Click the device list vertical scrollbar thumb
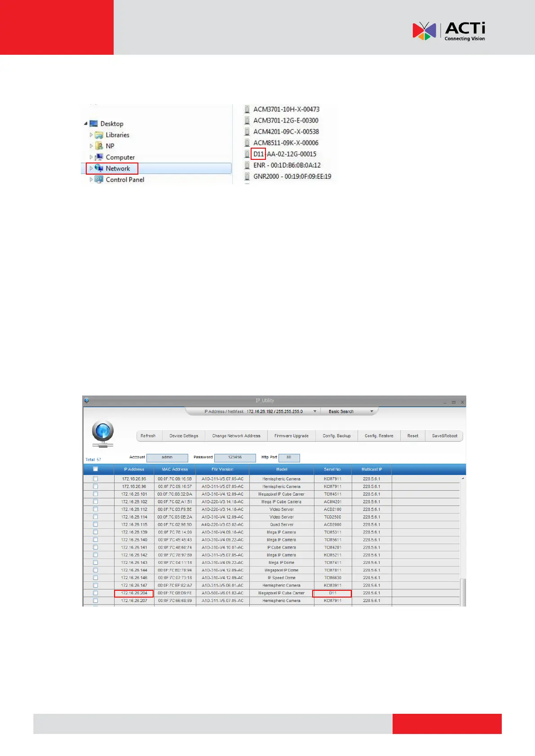The height and width of the screenshot is (756, 535). (x=463, y=592)
